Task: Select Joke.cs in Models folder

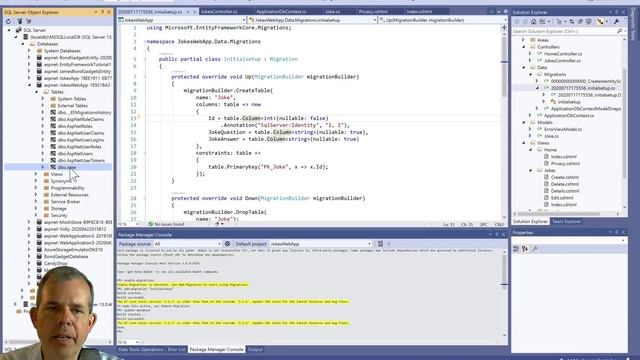Action: (551, 136)
